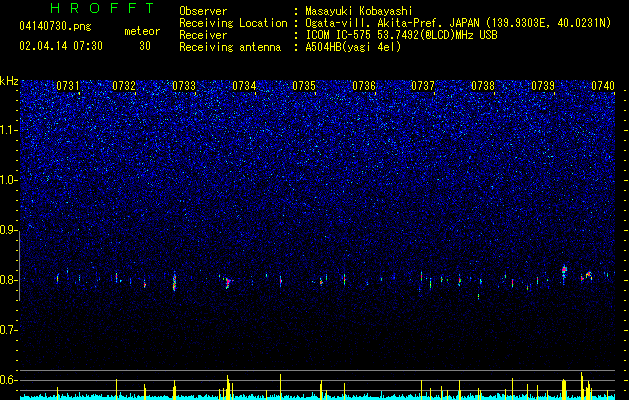Click time marker 0737
This screenshot has width=629, height=400.
tap(423, 85)
